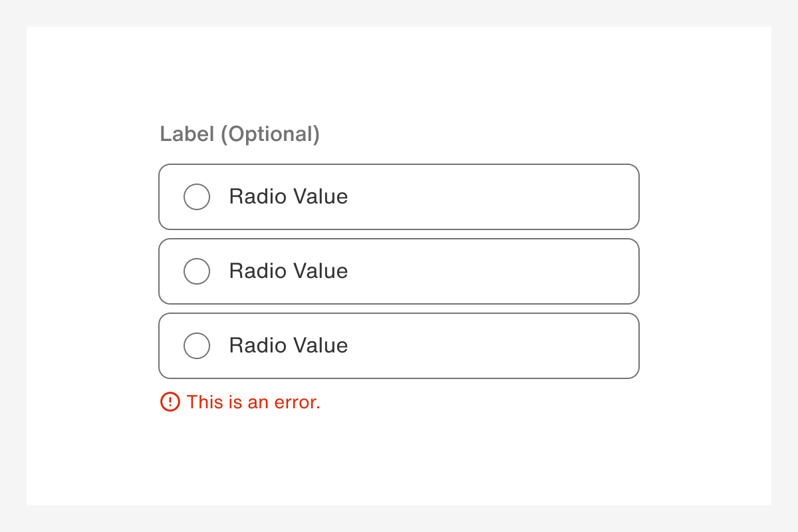The width and height of the screenshot is (798, 532).
Task: Click the Radio Value text in the middle option
Action: (x=288, y=271)
